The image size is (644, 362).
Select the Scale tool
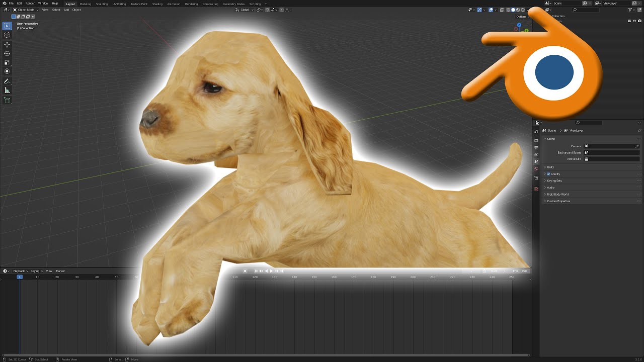(7, 63)
